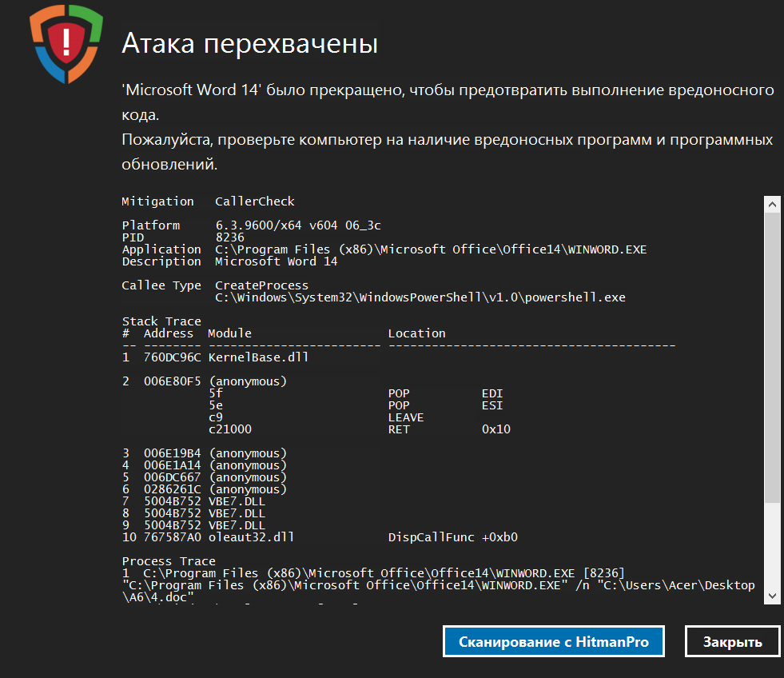
Task: Click the 'CallerCheck' mitigation value
Action: (254, 201)
